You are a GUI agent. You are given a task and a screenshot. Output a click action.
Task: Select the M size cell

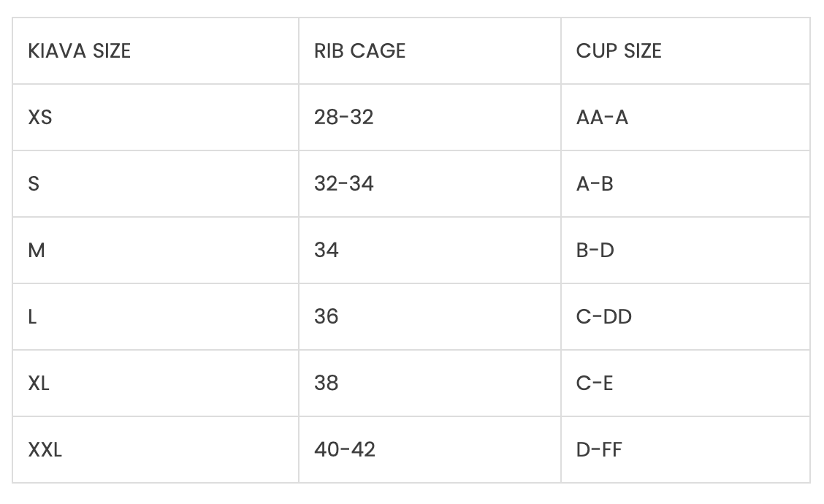(x=37, y=251)
